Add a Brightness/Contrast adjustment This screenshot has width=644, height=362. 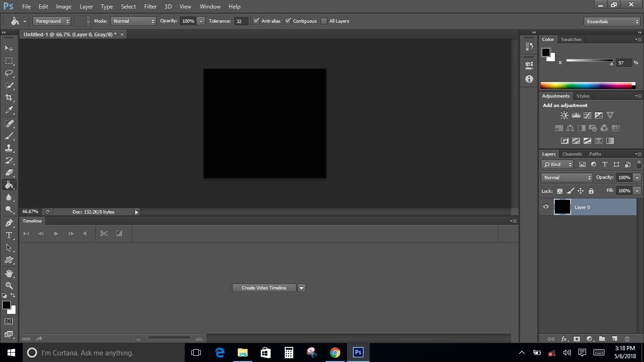[x=564, y=115]
